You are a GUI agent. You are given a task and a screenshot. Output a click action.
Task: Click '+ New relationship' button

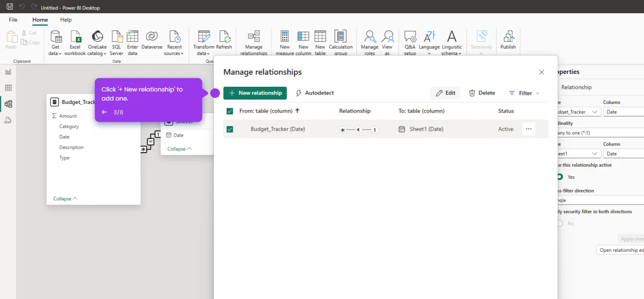[255, 93]
